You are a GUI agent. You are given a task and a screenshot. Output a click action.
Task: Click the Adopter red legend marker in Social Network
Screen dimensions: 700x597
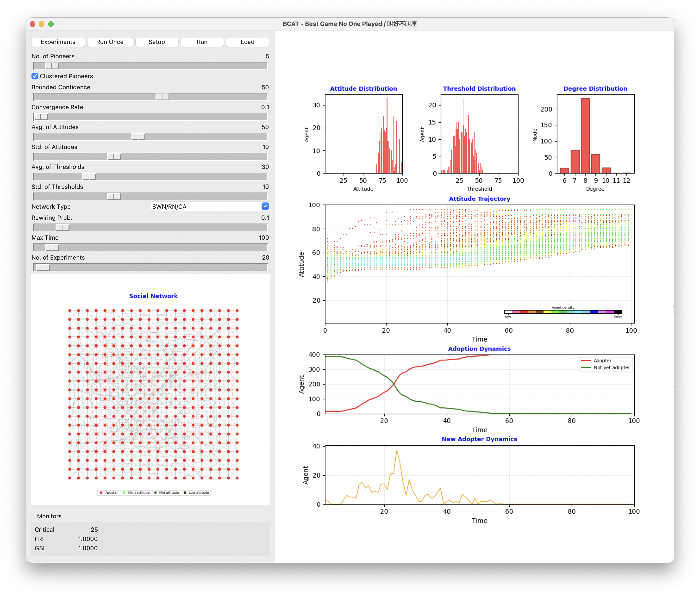(x=101, y=493)
